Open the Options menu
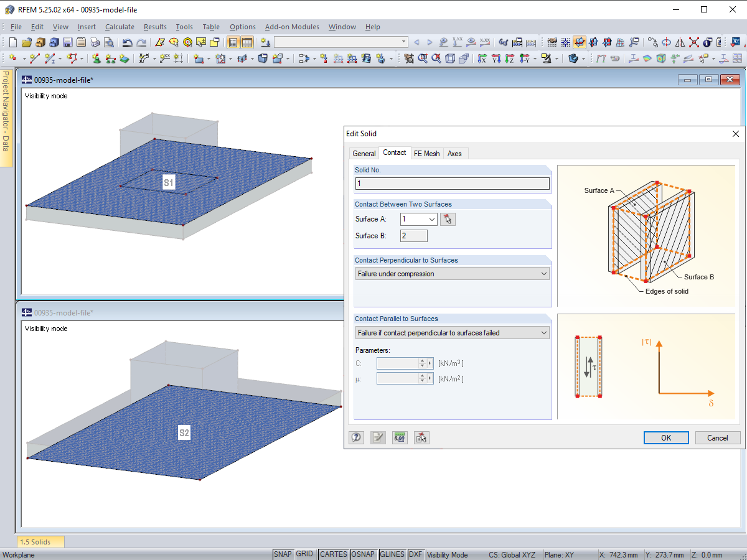Image resolution: width=747 pixels, height=560 pixels. 242,27
